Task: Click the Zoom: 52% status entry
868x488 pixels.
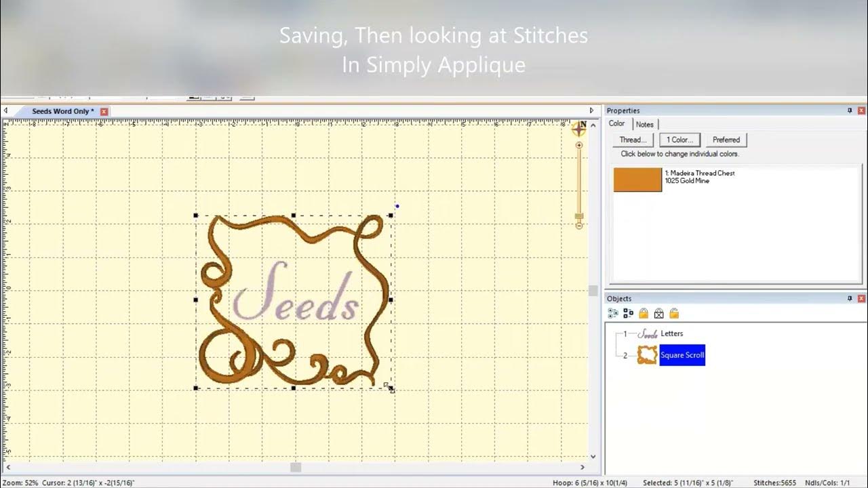Action: 21,483
